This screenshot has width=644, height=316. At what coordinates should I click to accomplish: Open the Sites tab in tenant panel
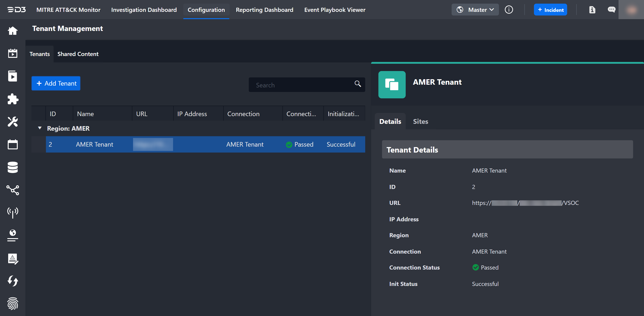(x=420, y=122)
